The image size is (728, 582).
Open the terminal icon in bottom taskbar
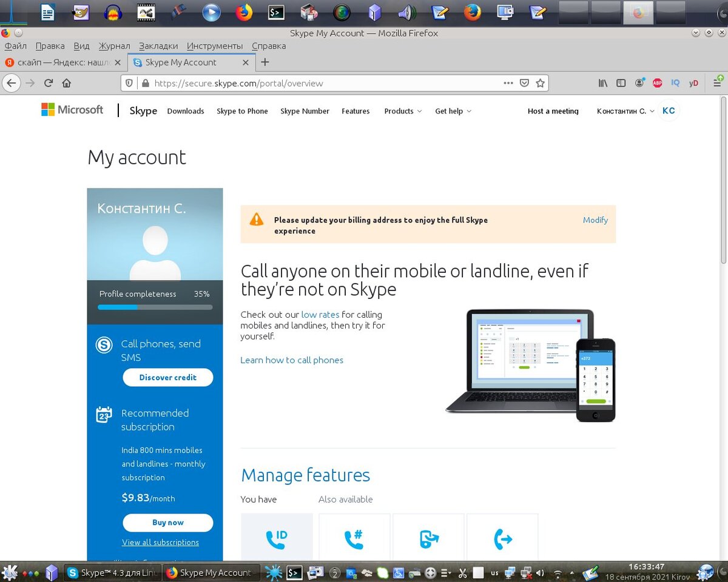294,572
